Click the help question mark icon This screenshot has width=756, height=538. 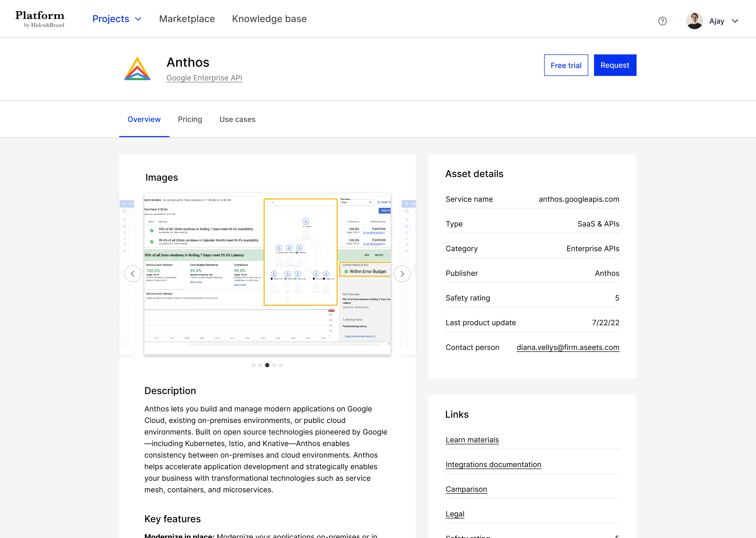(x=662, y=21)
